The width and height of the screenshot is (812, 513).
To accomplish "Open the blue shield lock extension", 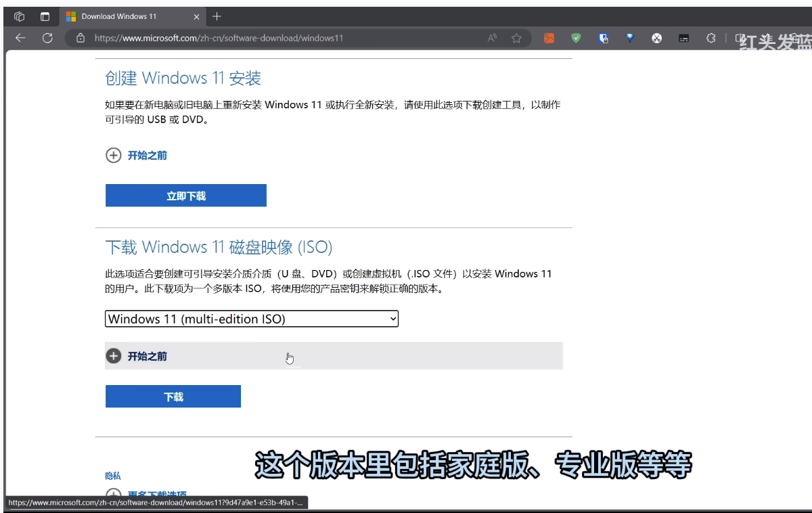I will tap(603, 39).
